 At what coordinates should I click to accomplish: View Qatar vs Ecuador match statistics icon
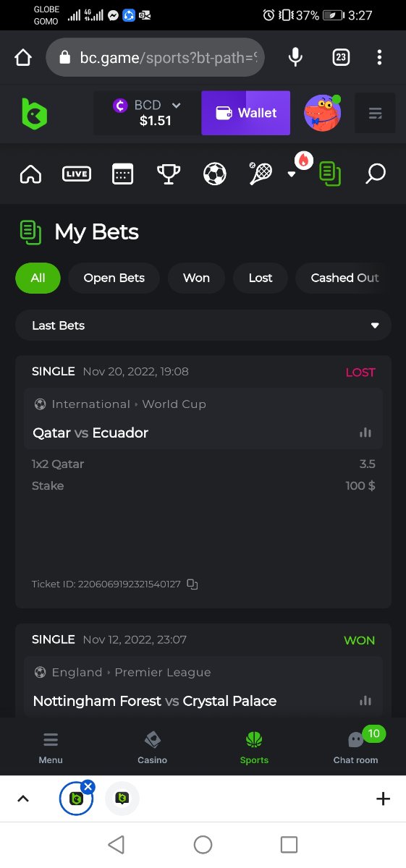(365, 433)
